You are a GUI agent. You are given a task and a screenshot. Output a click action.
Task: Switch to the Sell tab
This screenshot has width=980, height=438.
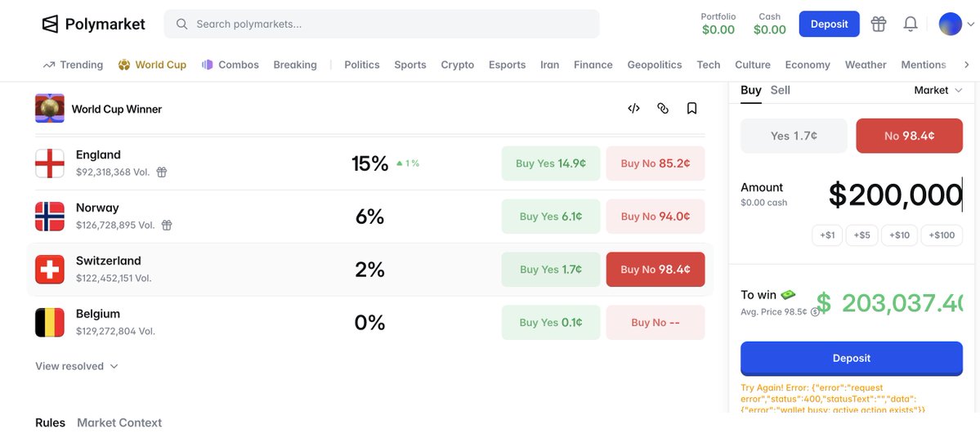780,90
